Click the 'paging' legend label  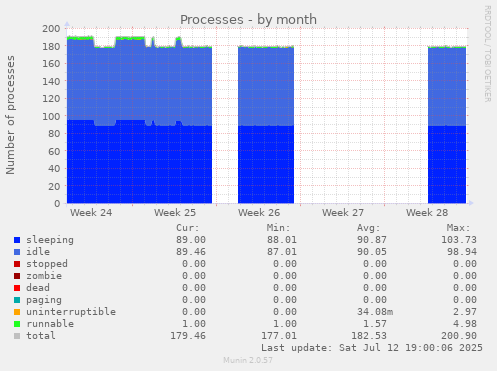[44, 300]
